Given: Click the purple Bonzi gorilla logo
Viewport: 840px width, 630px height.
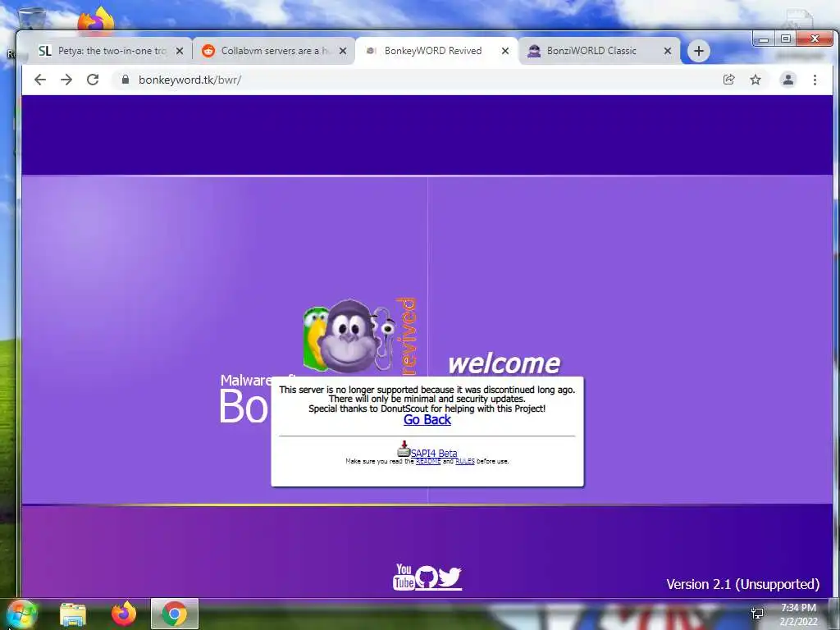Looking at the screenshot, I should [x=348, y=336].
